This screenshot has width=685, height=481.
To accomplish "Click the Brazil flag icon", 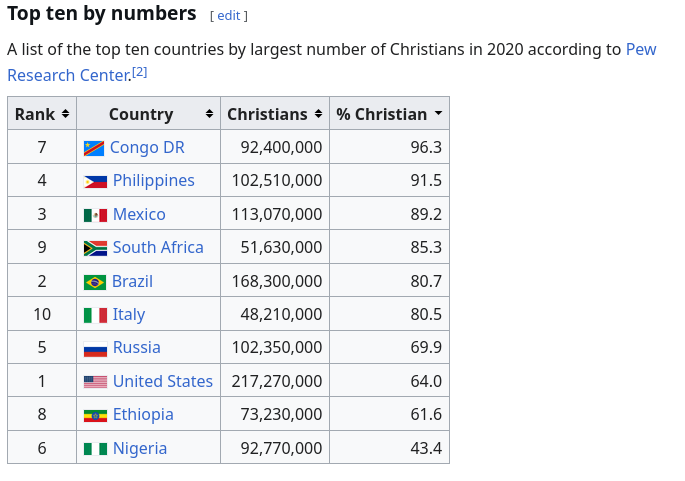I will coord(95,282).
